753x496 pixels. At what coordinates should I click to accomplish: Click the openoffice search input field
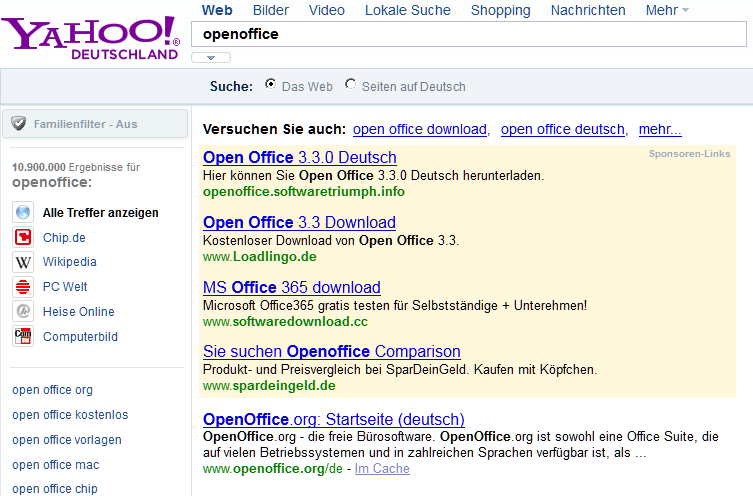(x=469, y=34)
